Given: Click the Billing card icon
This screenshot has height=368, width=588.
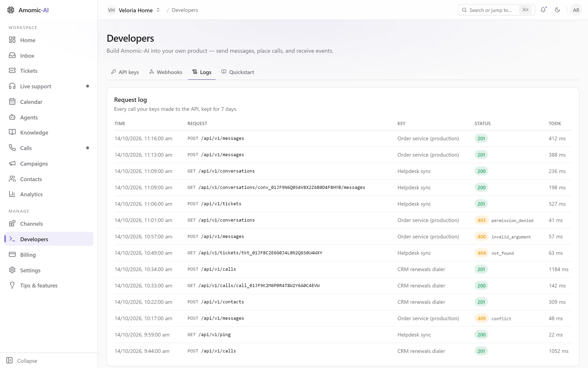Looking at the screenshot, I should click(x=12, y=254).
